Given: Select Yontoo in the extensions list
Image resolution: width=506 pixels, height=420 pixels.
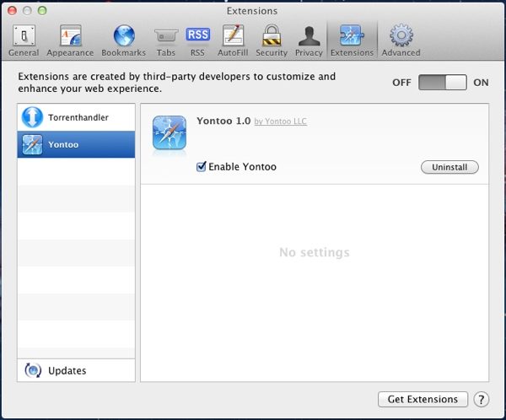Looking at the screenshot, I should 76,144.
